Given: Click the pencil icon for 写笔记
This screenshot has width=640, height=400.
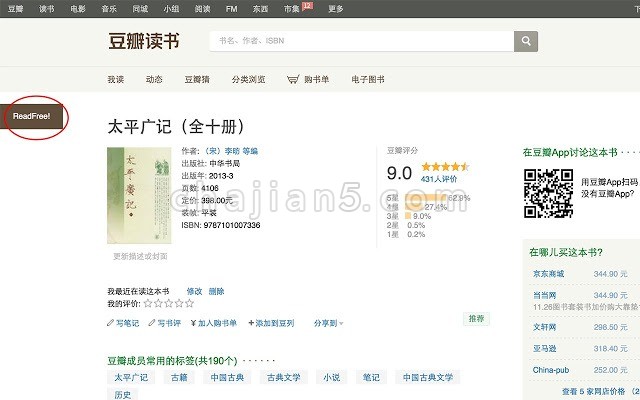Looking at the screenshot, I should [110, 323].
